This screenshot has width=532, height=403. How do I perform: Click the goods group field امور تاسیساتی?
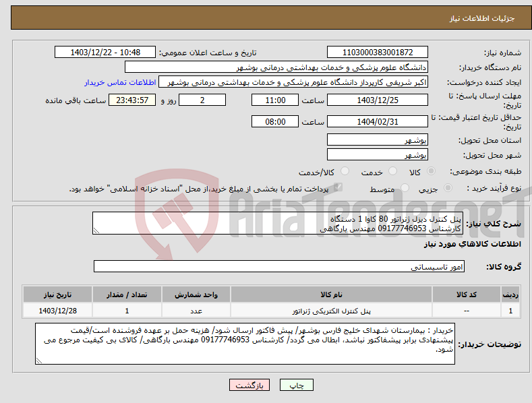point(279,267)
